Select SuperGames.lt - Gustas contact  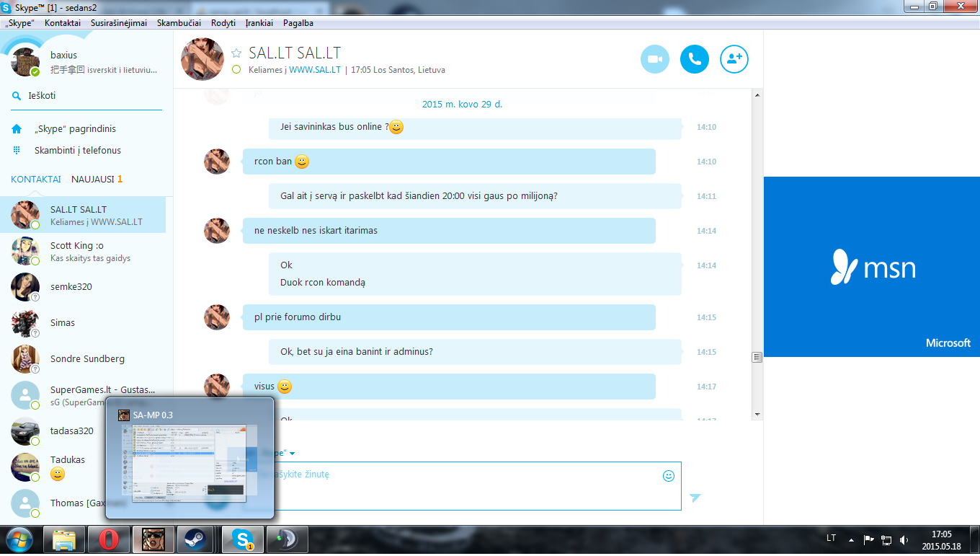pyautogui.click(x=83, y=394)
